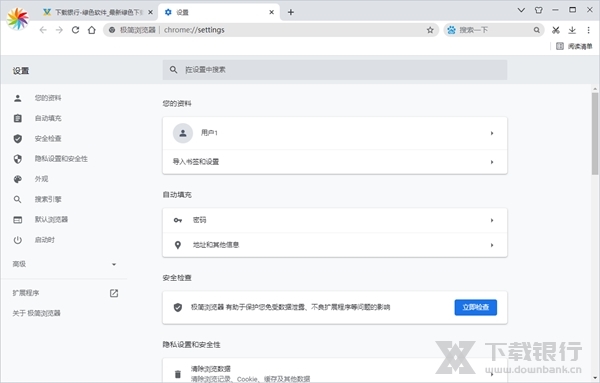This screenshot has width=600, height=383.
Task: Open the 清除浏览数据 row
Action: point(335,371)
